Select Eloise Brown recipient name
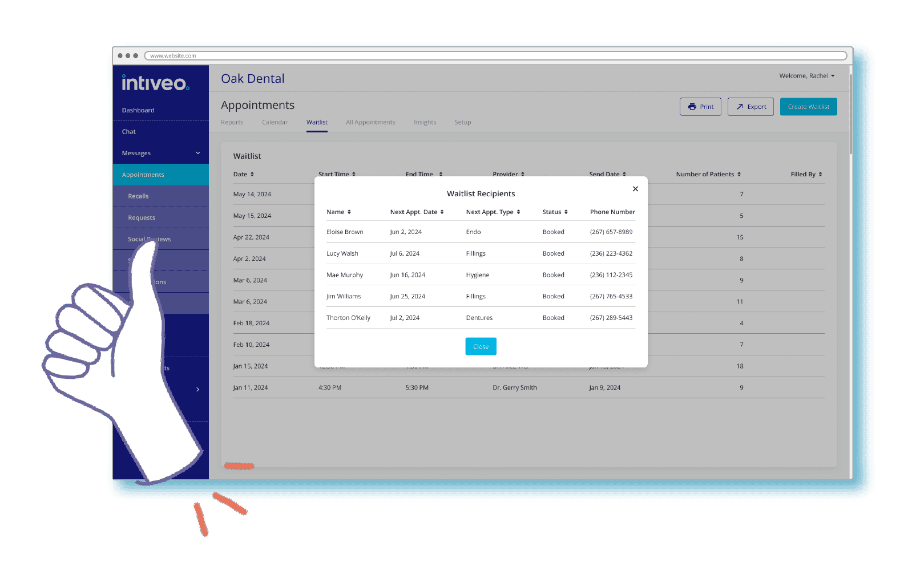The height and width of the screenshot is (578, 924). [345, 232]
